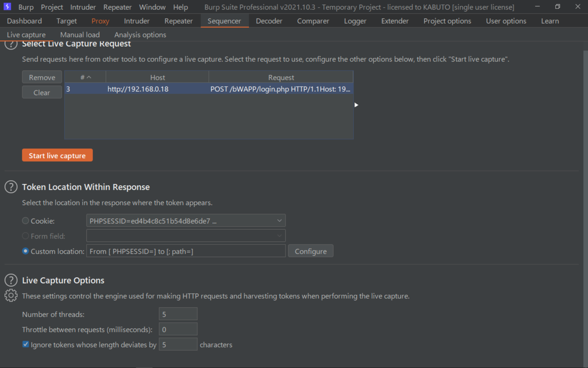The height and width of the screenshot is (368, 588).
Task: Switch to the Target tab
Action: (67, 21)
